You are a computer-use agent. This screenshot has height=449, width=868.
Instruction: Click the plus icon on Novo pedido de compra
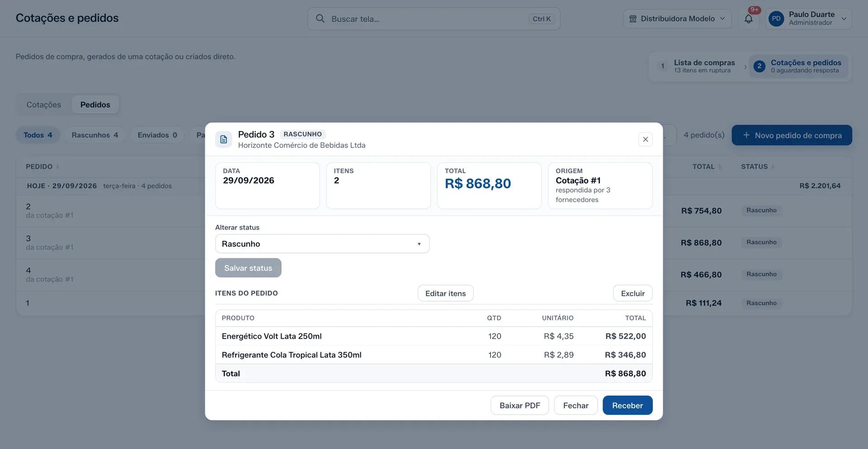click(x=746, y=135)
